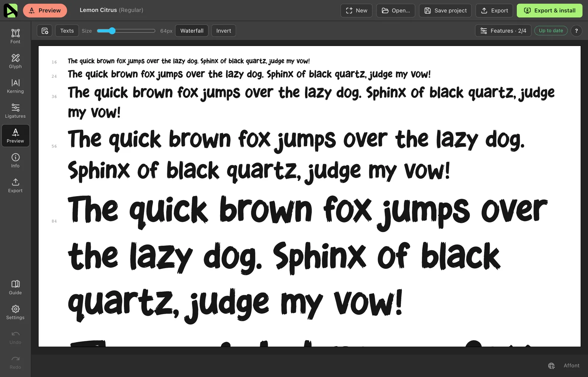Click the text settings icon button
This screenshot has width=588, height=377.
[45, 31]
